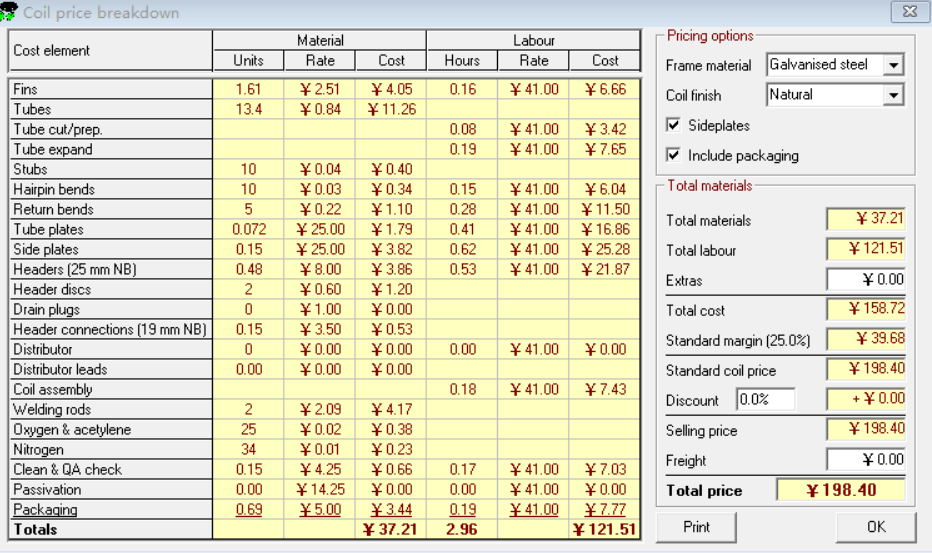Select the Packaging labour hours cell

pyautogui.click(x=462, y=509)
